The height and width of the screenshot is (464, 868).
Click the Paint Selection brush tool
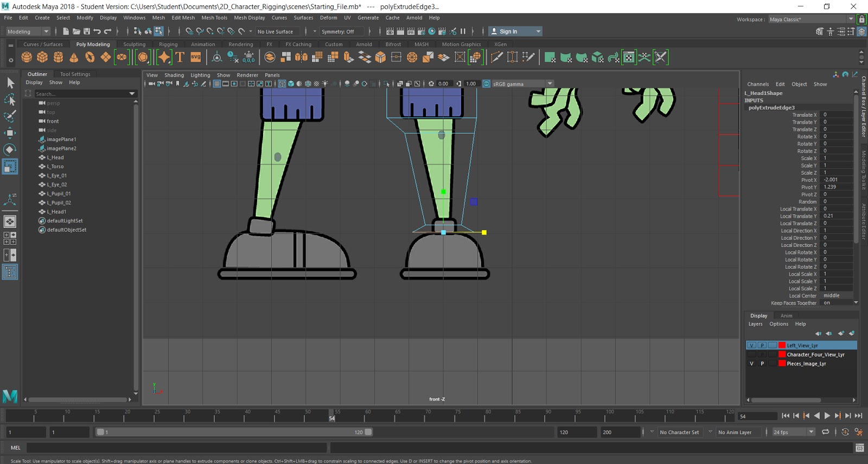10,116
